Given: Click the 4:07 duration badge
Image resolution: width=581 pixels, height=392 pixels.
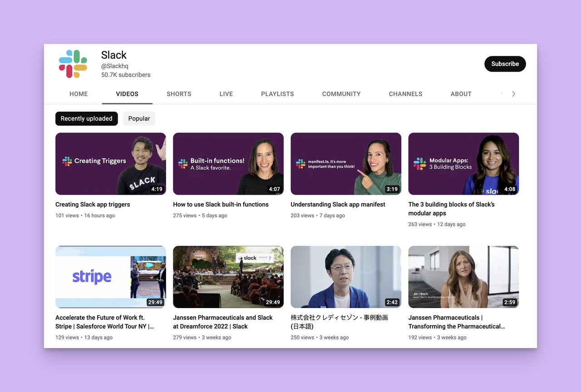Looking at the screenshot, I should [x=274, y=189].
